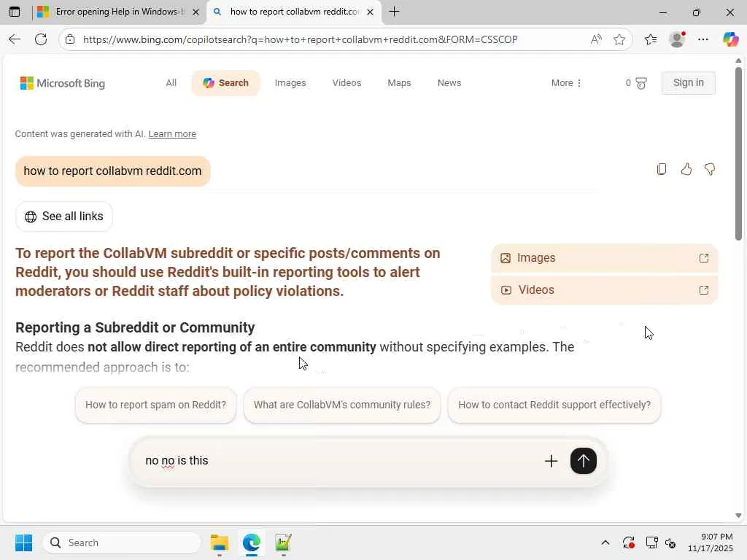Image resolution: width=747 pixels, height=560 pixels.
Task: Open File Explorer from taskbar
Action: click(220, 542)
